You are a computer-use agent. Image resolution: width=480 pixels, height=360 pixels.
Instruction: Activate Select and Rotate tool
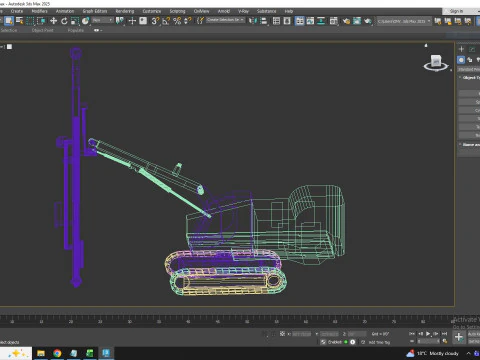tap(64, 21)
